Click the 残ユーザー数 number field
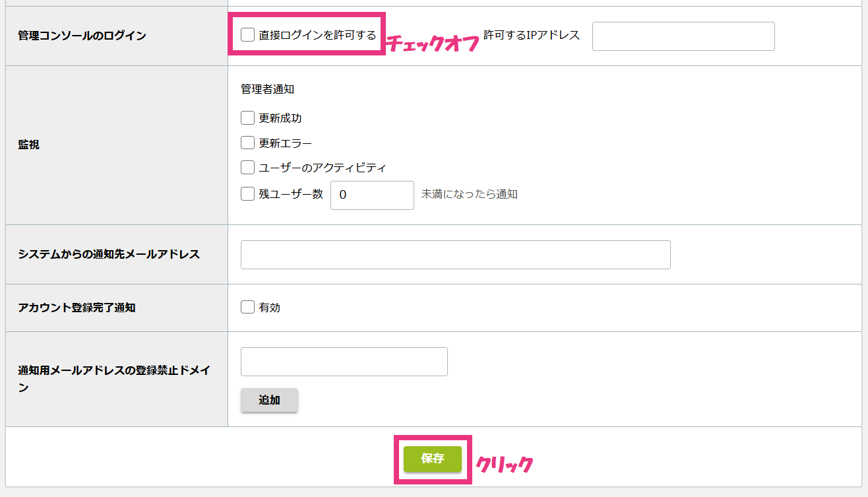This screenshot has height=497, width=868. (x=372, y=195)
